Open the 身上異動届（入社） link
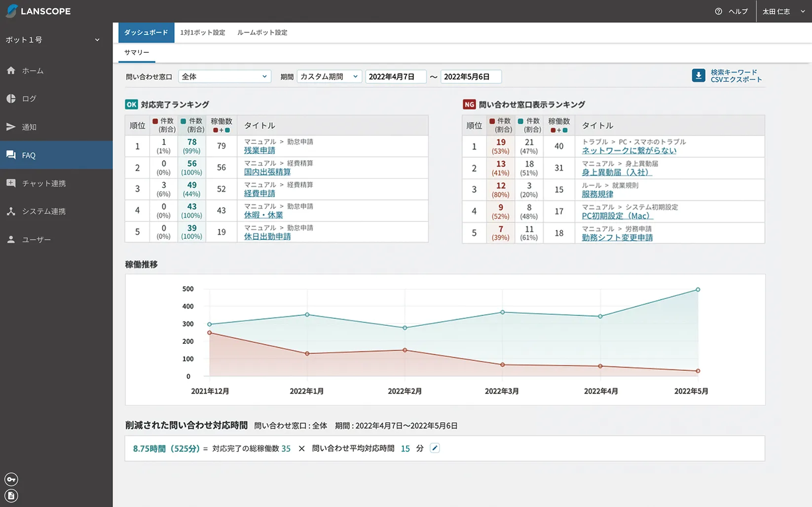Image resolution: width=812 pixels, height=507 pixels. (617, 172)
